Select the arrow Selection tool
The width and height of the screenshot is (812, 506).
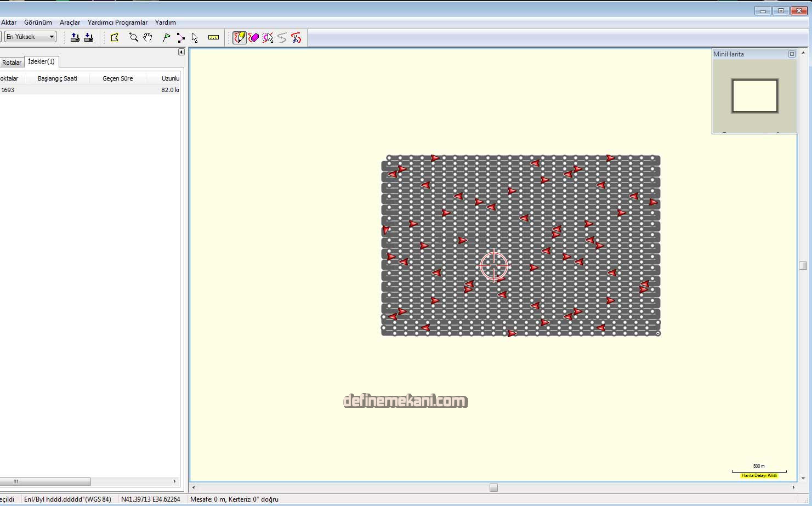point(195,37)
